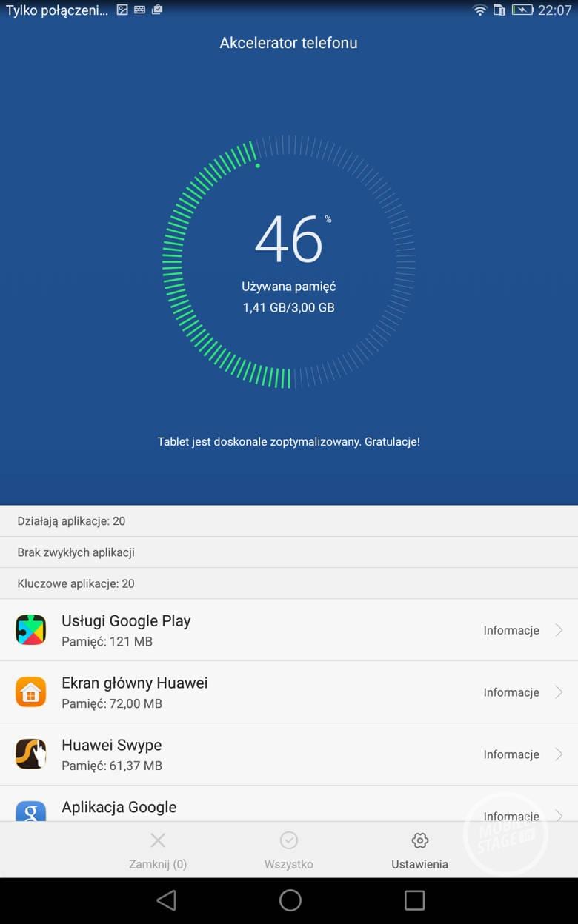The height and width of the screenshot is (924, 578).
Task: Expand the Ekran główny Huawei row chevron
Action: 559,692
